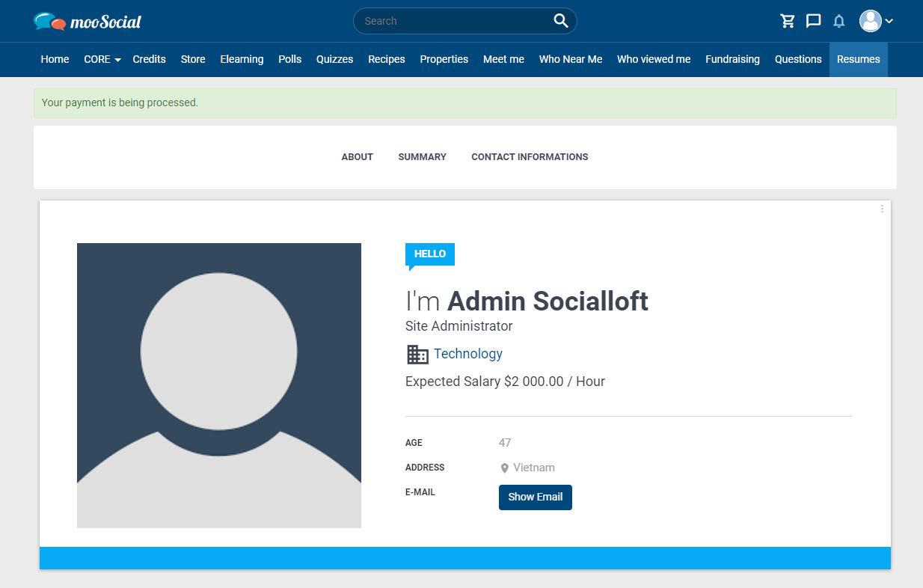Open the Who viewed me page
The image size is (923, 588).
pyautogui.click(x=654, y=59)
